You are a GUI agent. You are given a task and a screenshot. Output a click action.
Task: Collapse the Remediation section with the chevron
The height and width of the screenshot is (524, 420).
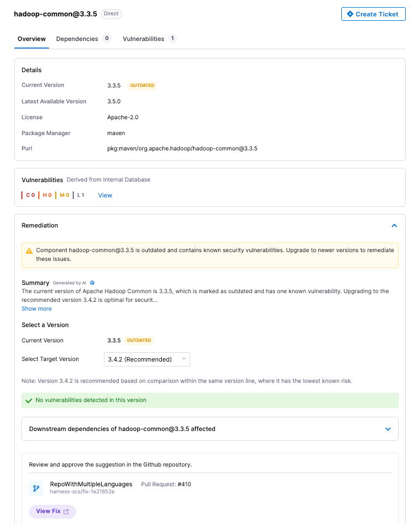394,225
